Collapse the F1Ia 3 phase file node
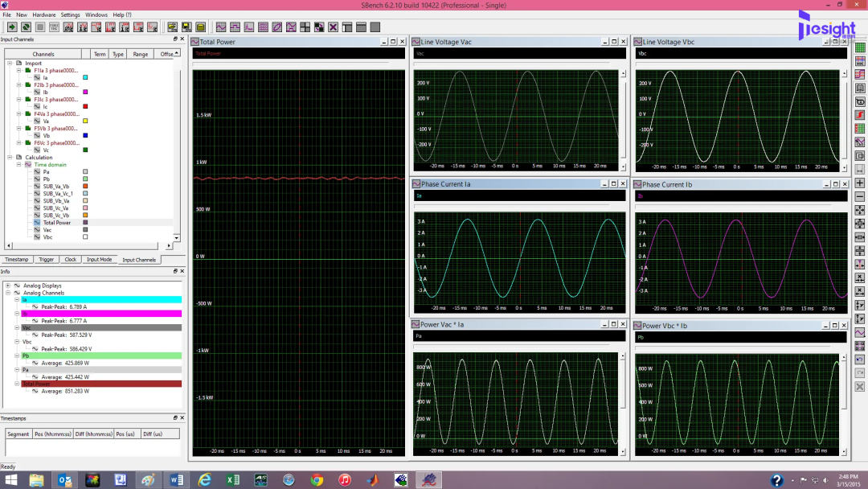Image resolution: width=868 pixels, height=489 pixels. (x=18, y=70)
